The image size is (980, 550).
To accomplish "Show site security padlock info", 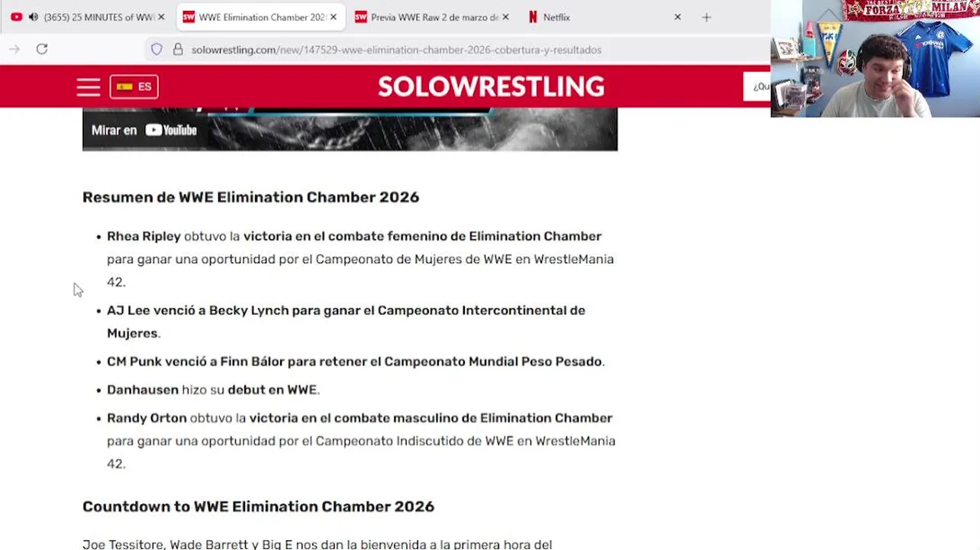I will pos(178,50).
